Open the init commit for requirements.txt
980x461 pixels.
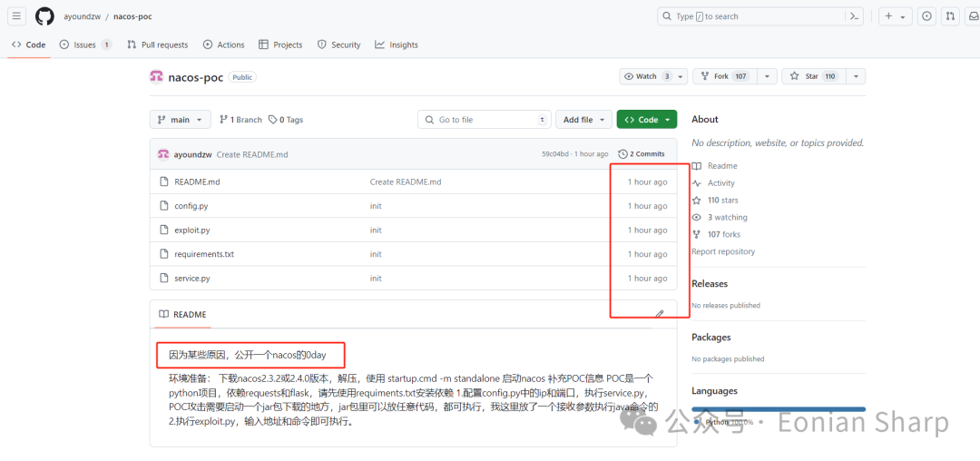click(376, 254)
